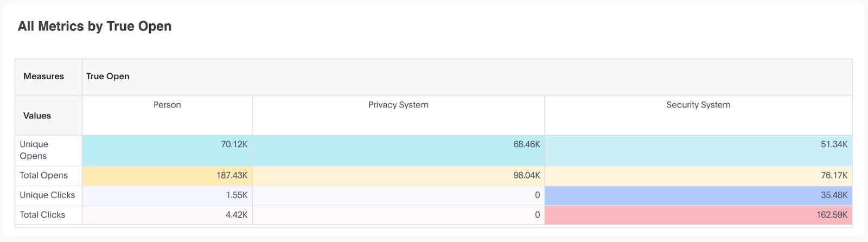Click the 70.12K Unique Opens cell
Screen dimensions: 868x242
pos(167,150)
